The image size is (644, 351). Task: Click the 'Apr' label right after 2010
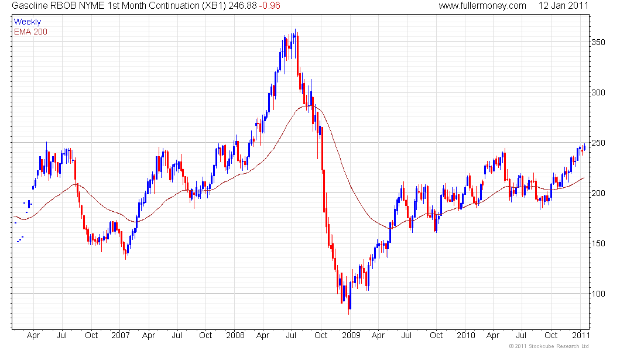492,335
